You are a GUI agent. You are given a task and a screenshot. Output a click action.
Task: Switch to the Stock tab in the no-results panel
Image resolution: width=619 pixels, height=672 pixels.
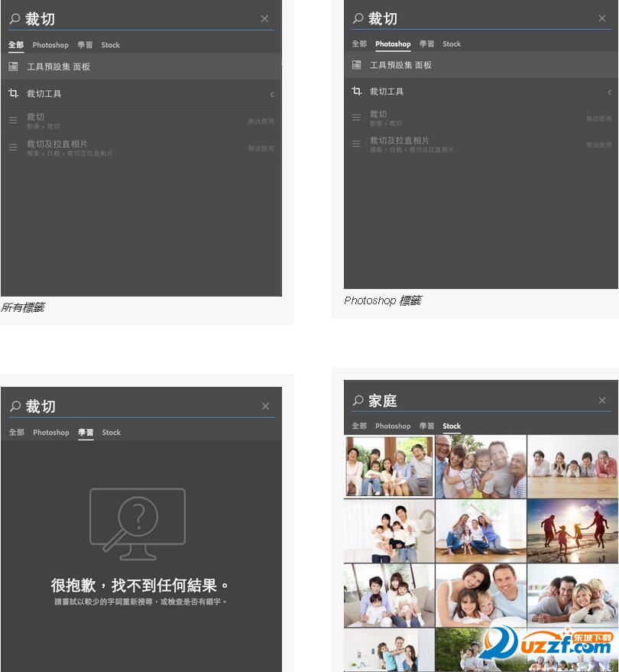(112, 433)
